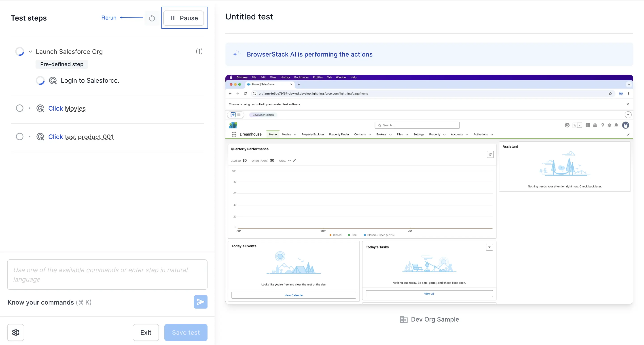Open the circled dropdown arrow right of Developer Edition
Screen dimensions: 644x345
pyautogui.click(x=628, y=115)
